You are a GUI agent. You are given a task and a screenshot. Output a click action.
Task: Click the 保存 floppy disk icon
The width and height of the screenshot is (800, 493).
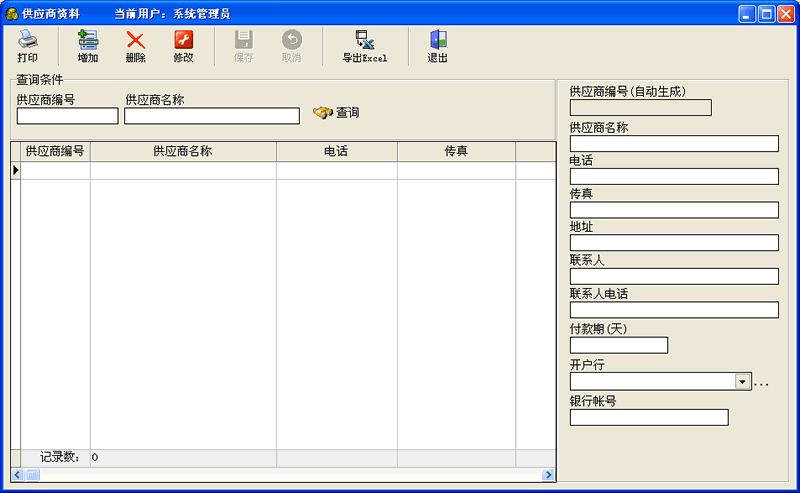244,39
